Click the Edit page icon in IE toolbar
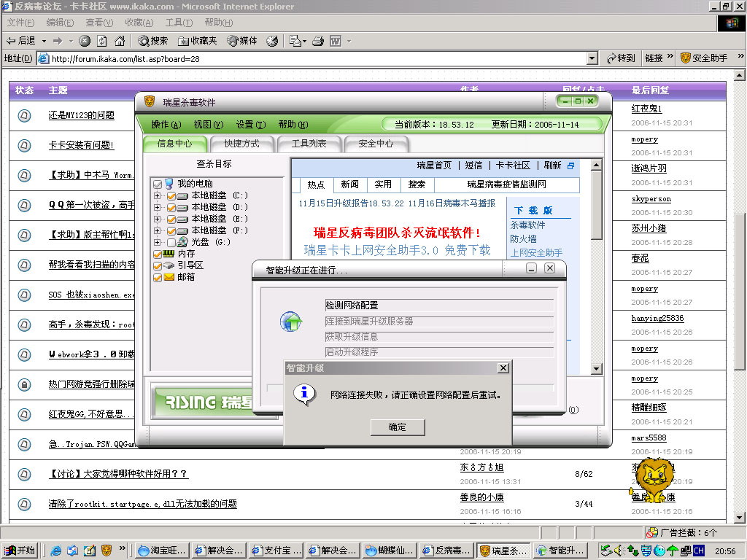Viewport: 747px width, 560px height. pyautogui.click(x=336, y=41)
